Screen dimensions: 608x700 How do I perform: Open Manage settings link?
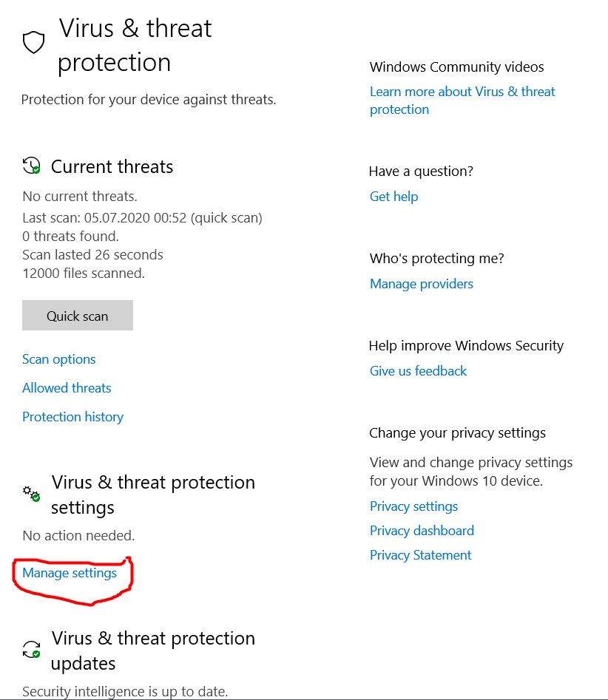pyautogui.click(x=70, y=573)
